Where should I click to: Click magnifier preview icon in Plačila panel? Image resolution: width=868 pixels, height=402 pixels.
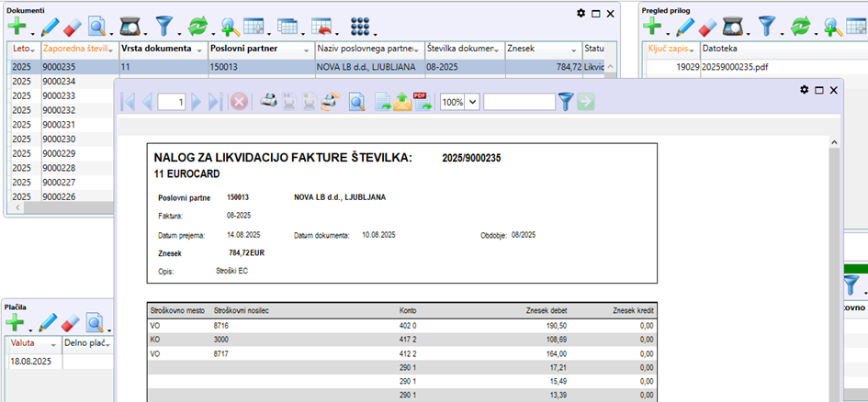click(x=96, y=322)
